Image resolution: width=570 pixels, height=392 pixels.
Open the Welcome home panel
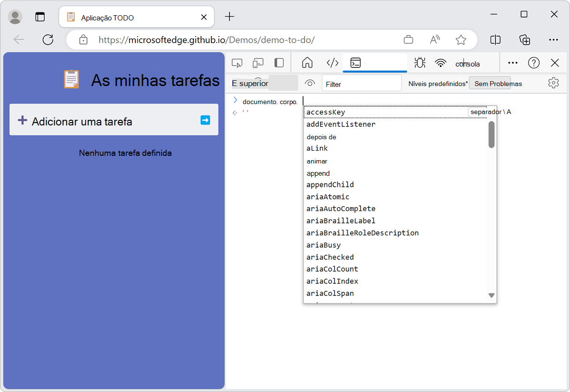coord(307,62)
